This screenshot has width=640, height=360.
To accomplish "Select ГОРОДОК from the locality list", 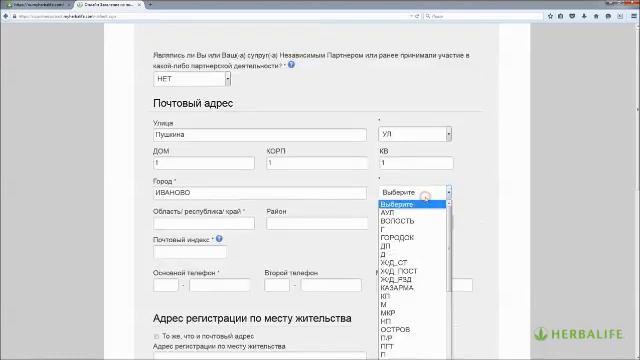I will [412, 238].
